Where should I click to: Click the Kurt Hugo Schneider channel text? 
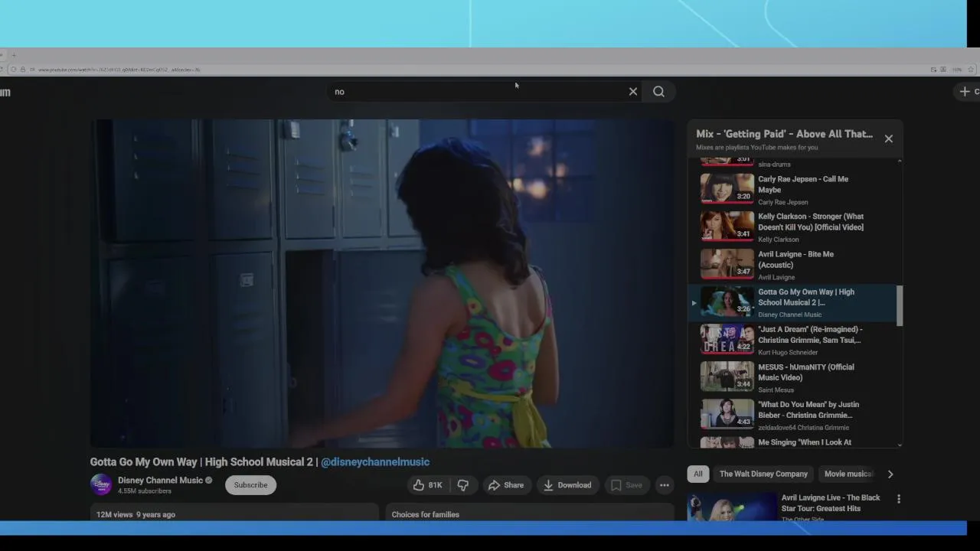tap(788, 352)
